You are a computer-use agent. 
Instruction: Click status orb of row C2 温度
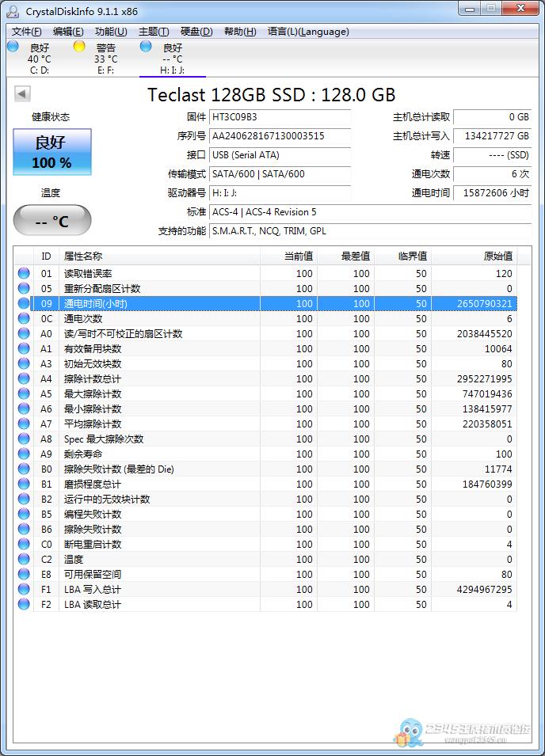tap(24, 559)
